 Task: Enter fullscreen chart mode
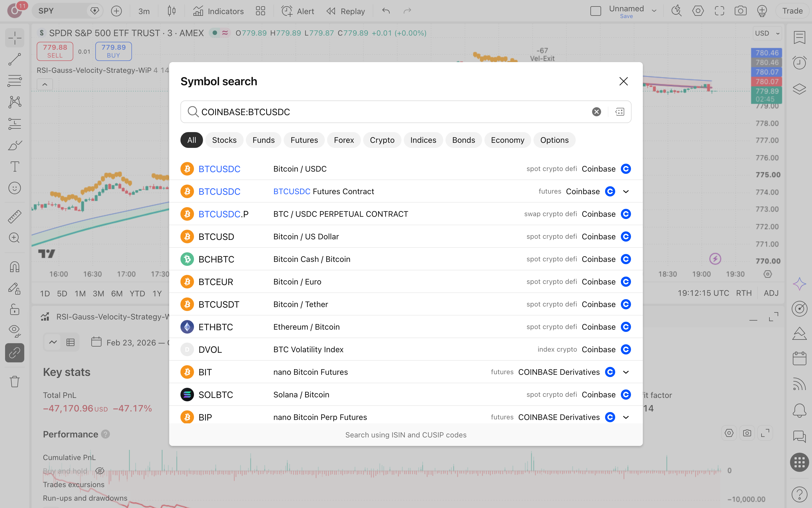pyautogui.click(x=720, y=11)
